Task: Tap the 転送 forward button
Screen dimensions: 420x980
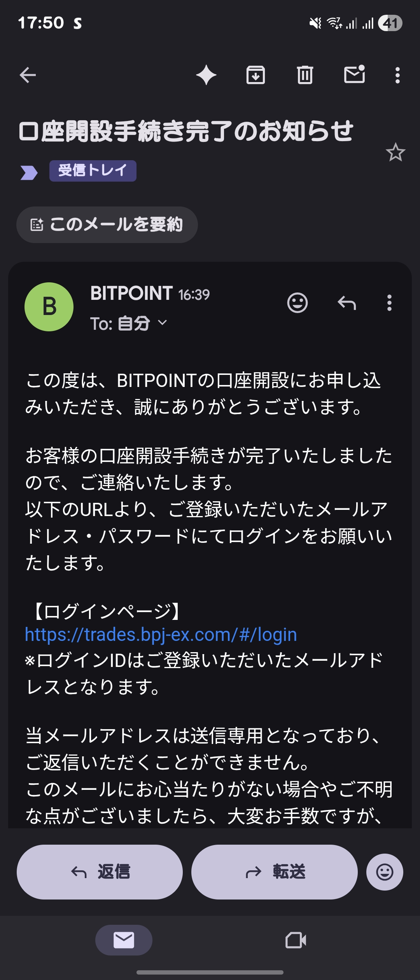Action: tap(275, 872)
